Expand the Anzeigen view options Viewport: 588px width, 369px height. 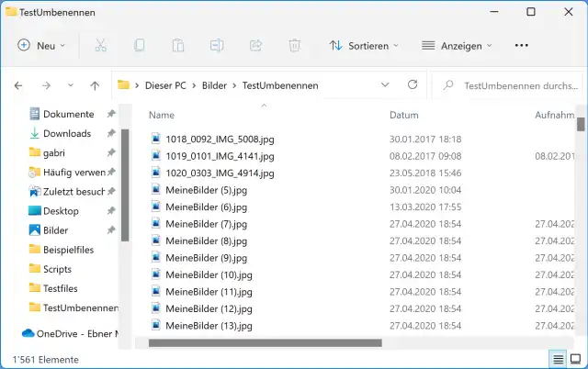pyautogui.click(x=457, y=45)
